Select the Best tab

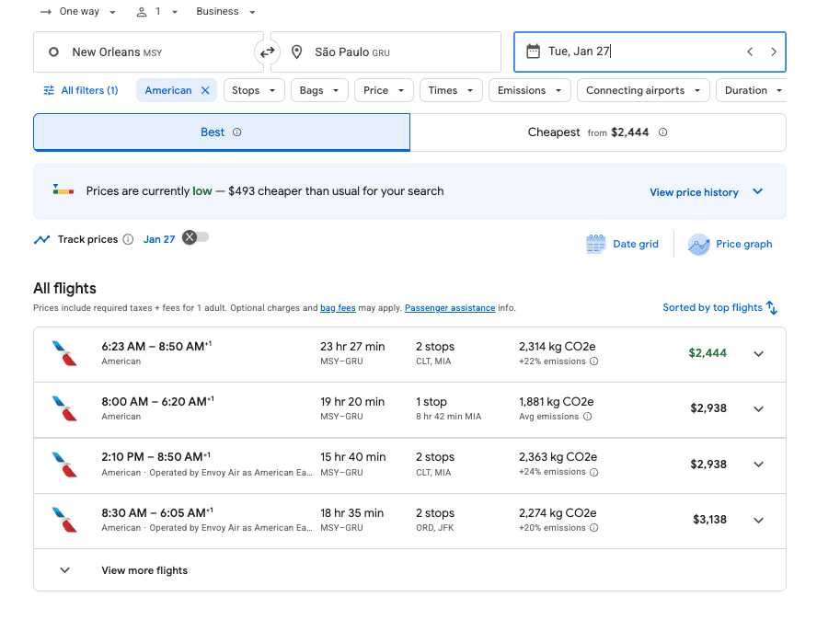point(221,132)
